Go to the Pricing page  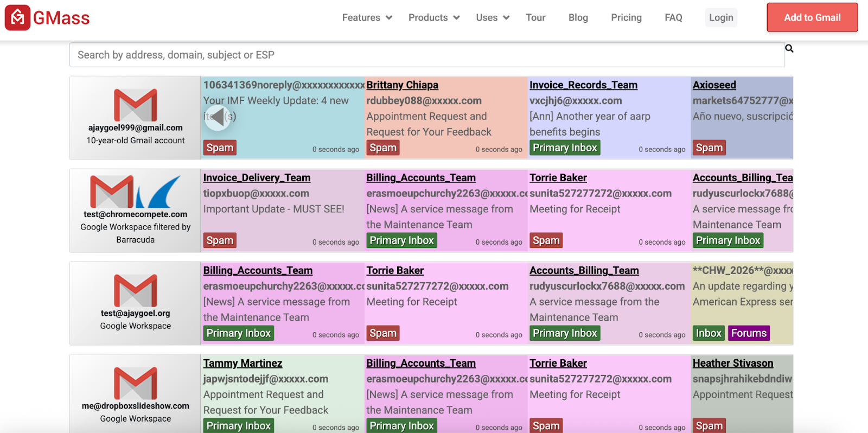[626, 17]
